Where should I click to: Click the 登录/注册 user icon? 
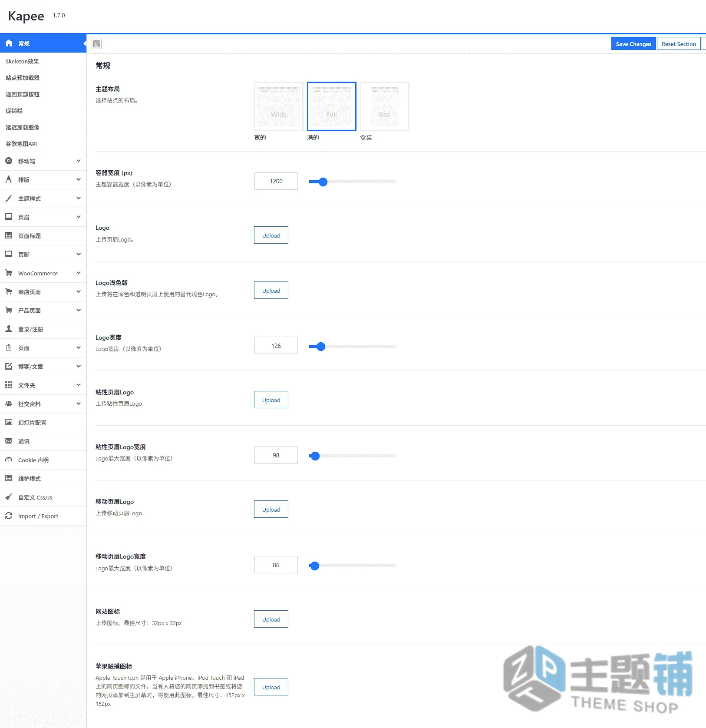9,329
